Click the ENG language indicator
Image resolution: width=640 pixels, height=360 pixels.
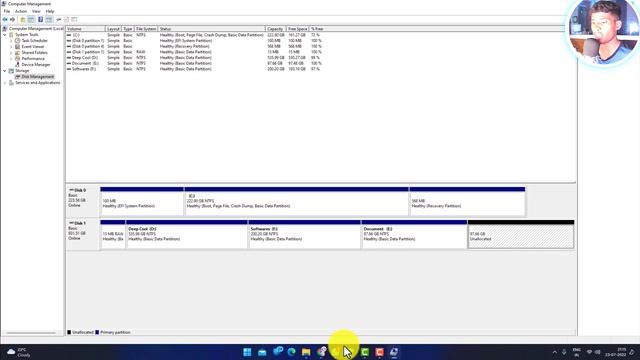tap(577, 352)
